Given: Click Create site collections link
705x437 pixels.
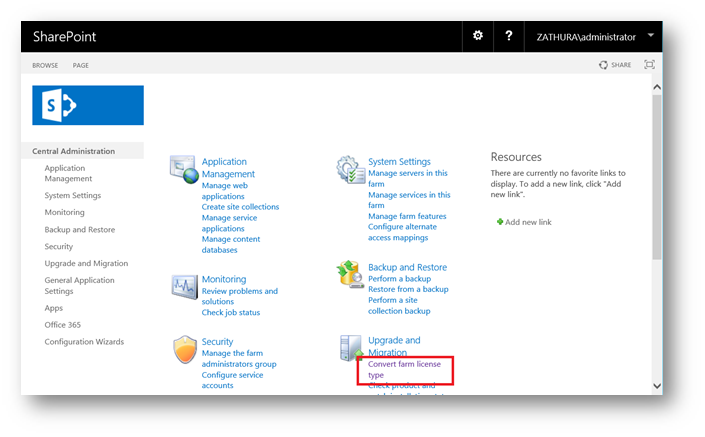Looking at the screenshot, I should click(240, 207).
